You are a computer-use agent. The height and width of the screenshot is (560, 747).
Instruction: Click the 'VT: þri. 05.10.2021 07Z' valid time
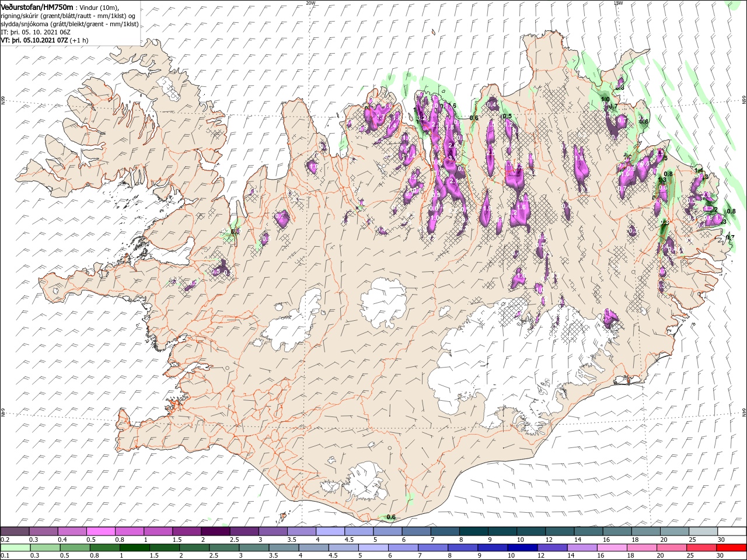34,40
